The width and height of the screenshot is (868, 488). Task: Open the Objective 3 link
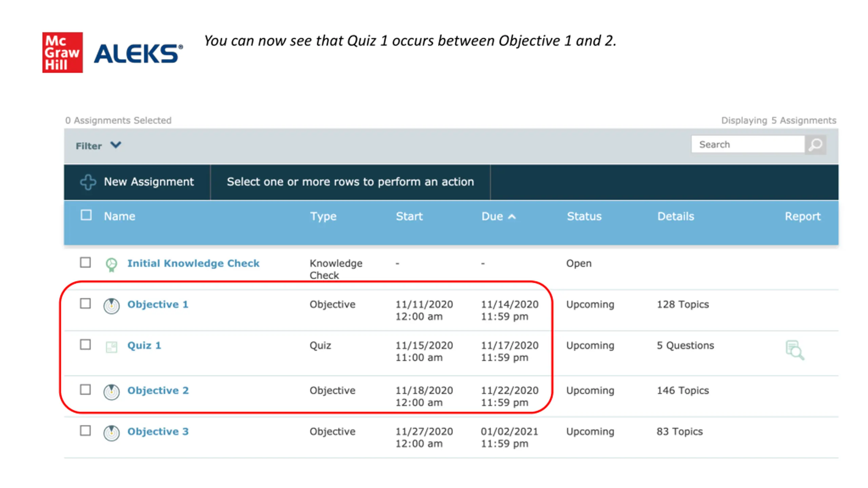158,431
